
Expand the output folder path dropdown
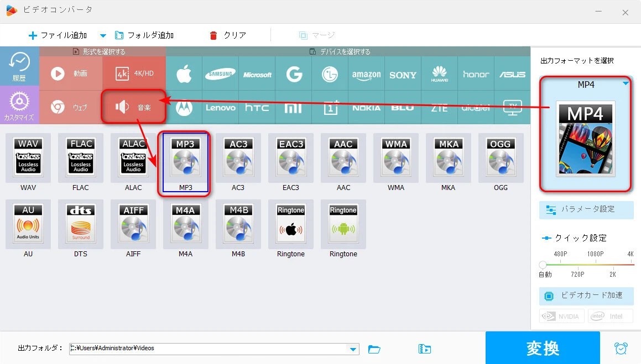352,349
